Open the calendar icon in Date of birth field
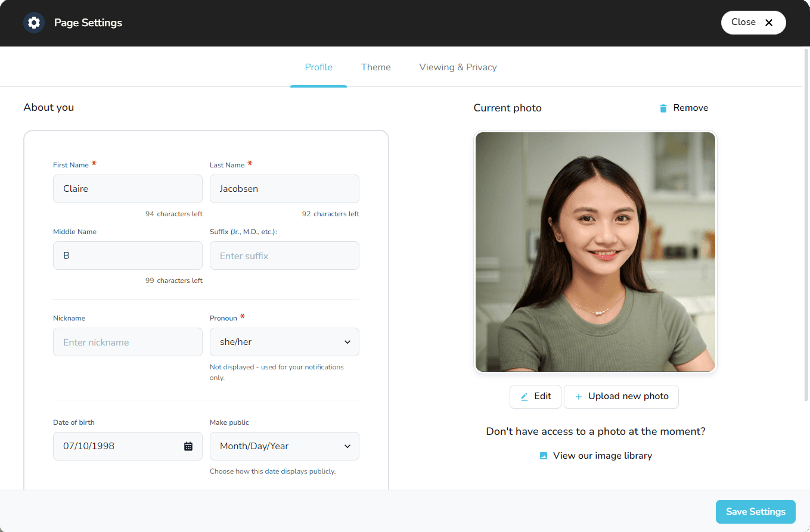This screenshot has width=810, height=532. [189, 446]
